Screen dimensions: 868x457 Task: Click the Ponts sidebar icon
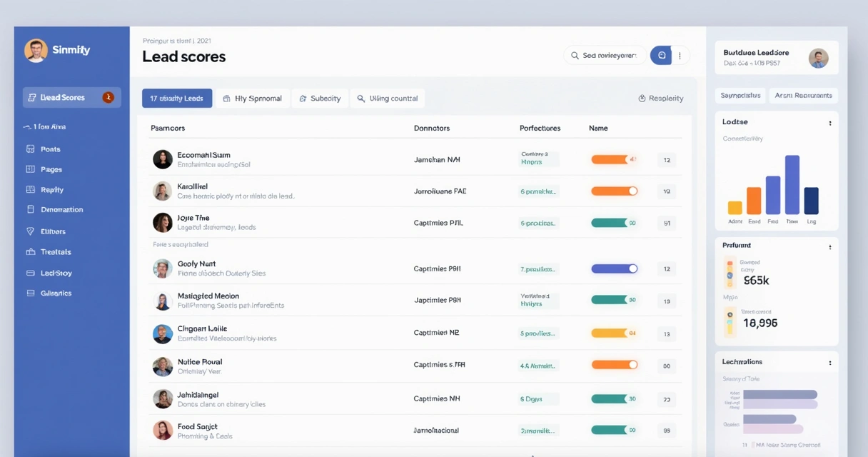coord(30,149)
